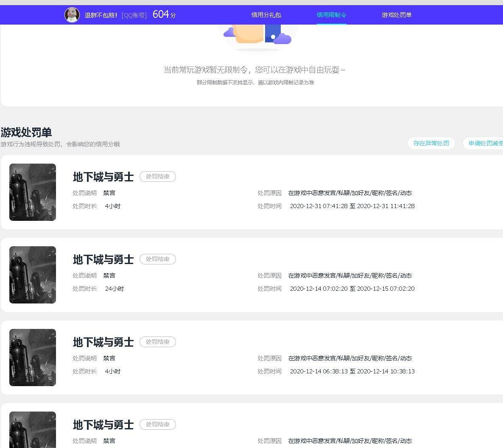
Task: Click 处罚结束 badge on the 06:38:13 record
Action: click(x=157, y=342)
